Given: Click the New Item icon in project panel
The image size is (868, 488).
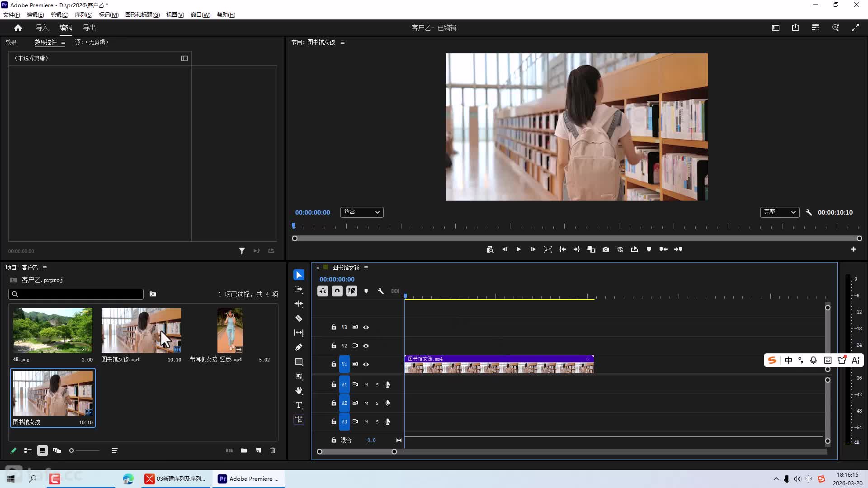Looking at the screenshot, I should [259, 450].
